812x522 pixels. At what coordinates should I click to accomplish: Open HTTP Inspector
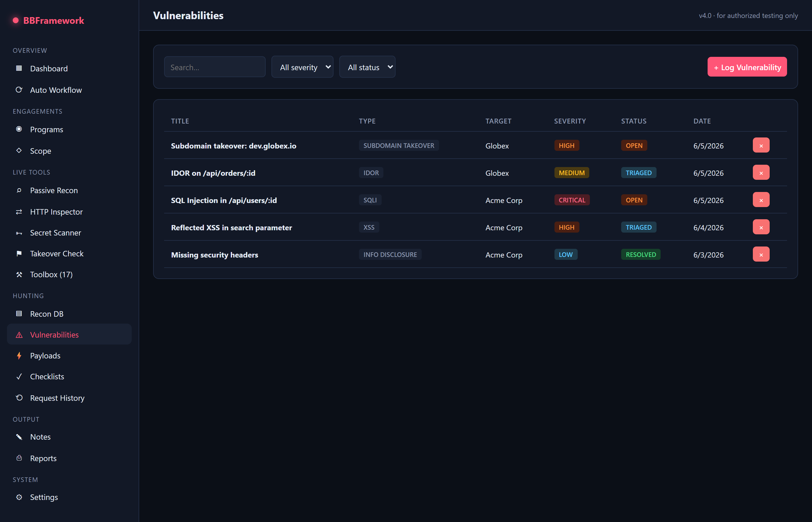[x=69, y=211]
